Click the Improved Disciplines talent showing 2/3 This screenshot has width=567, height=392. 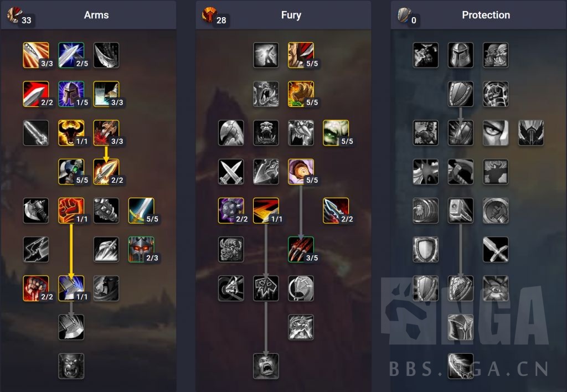pyautogui.click(x=141, y=249)
